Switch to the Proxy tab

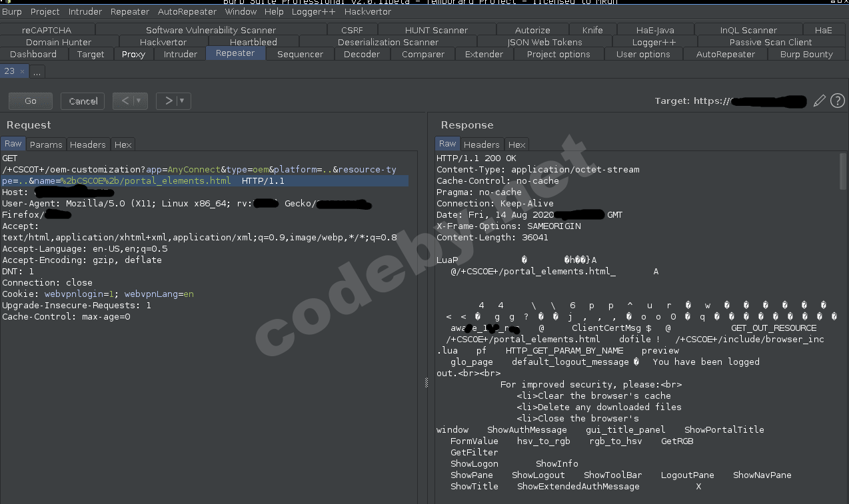pyautogui.click(x=133, y=54)
